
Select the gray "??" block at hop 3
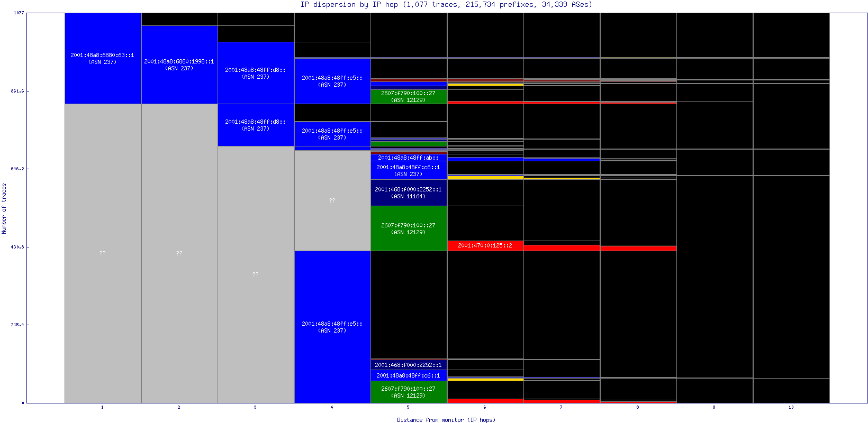[256, 274]
